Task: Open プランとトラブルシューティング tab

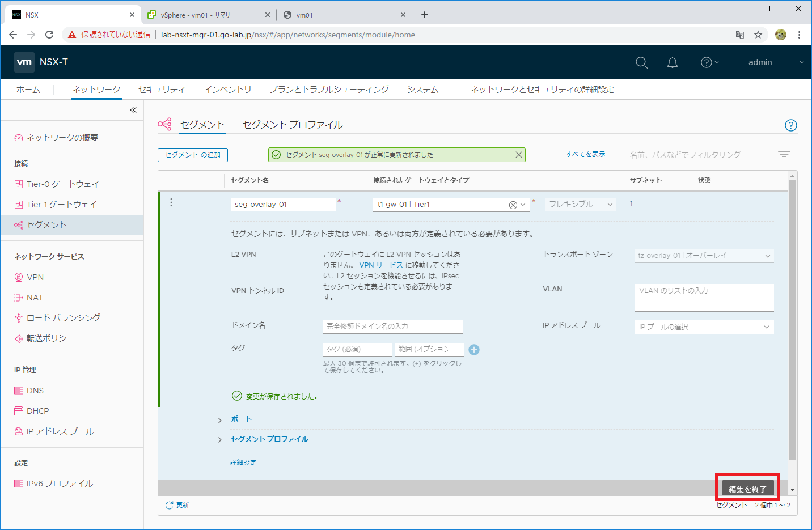Action: click(329, 90)
